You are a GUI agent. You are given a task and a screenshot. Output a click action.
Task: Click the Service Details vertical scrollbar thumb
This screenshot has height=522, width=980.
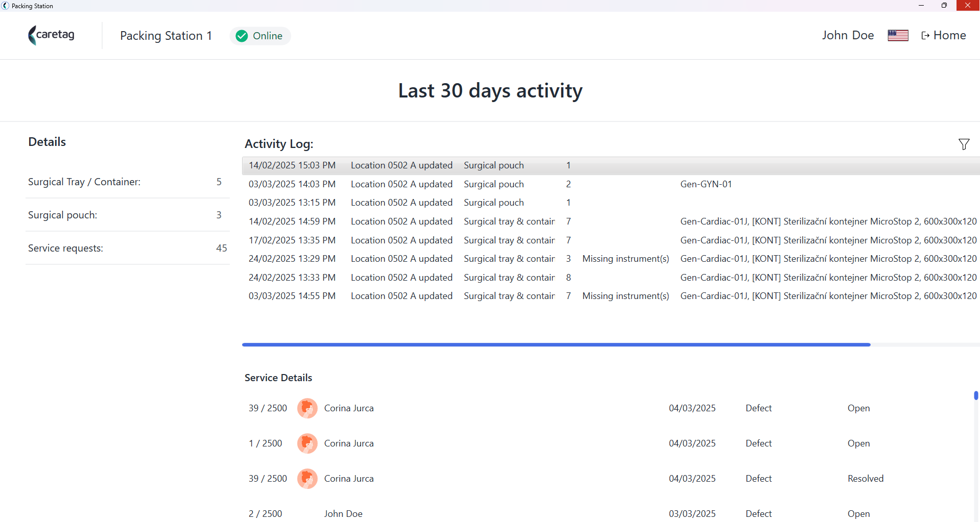coord(976,395)
